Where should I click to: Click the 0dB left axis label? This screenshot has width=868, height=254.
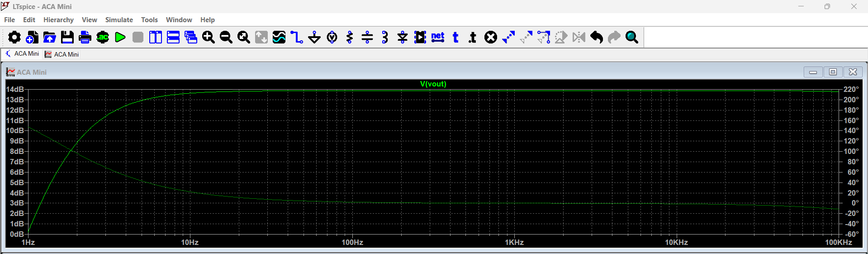(x=17, y=234)
